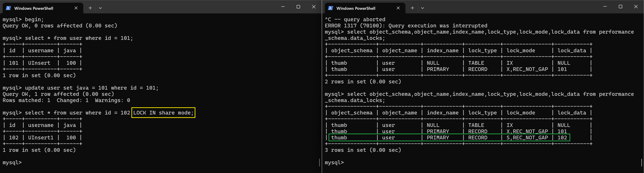Open new tab in left terminal window
The image size is (644, 173).
(x=90, y=8)
